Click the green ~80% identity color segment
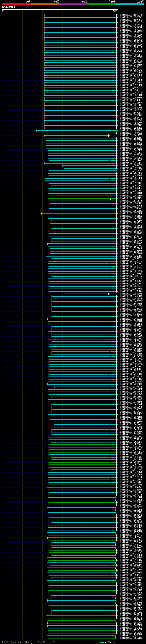The image size is (146, 644). tap(101, 4)
